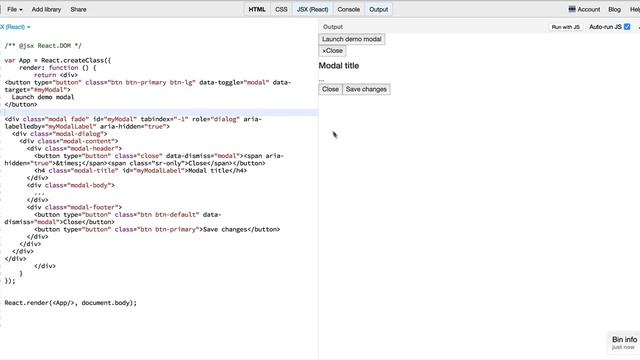Click the 'var App = React.createClass' line
This screenshot has width=640, height=360.
[58, 60]
